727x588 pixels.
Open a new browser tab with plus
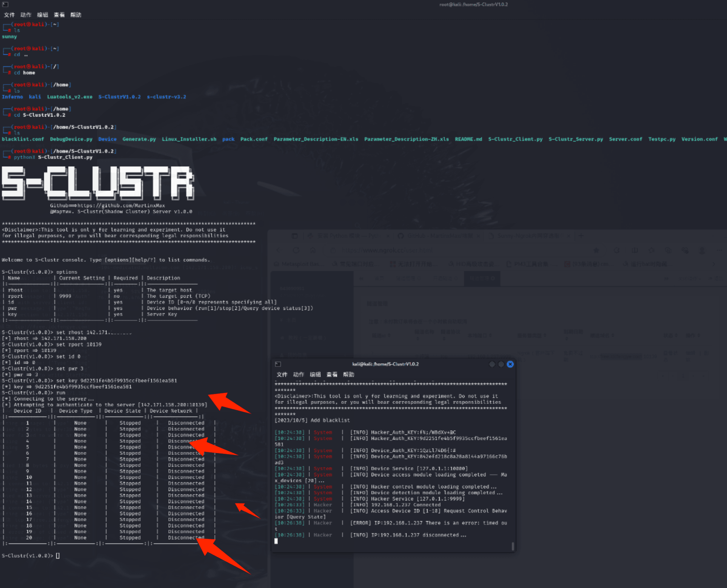581,236
